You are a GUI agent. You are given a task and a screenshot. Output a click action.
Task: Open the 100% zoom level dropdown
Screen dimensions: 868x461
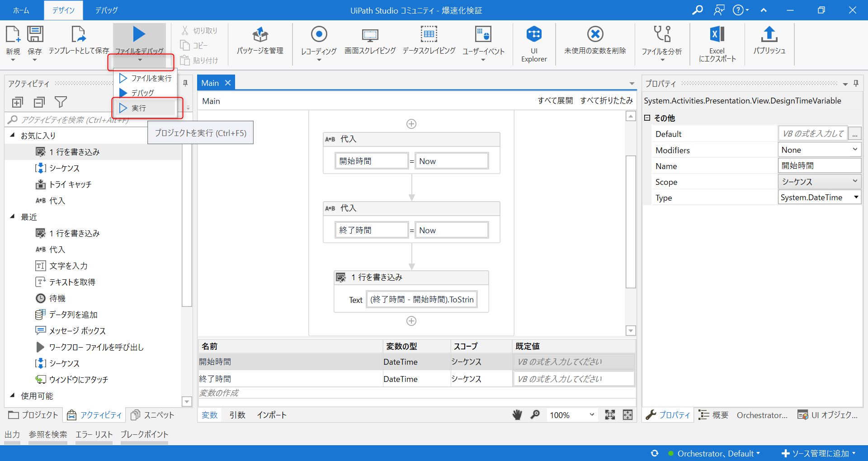(592, 415)
